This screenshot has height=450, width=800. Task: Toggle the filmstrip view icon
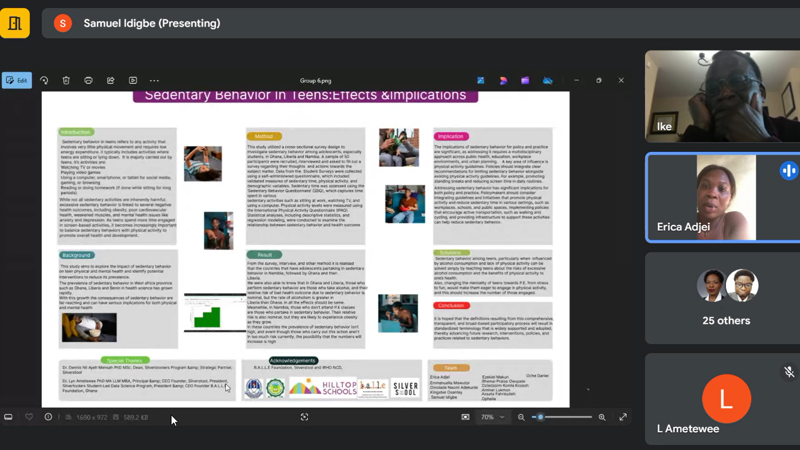pyautogui.click(x=8, y=417)
